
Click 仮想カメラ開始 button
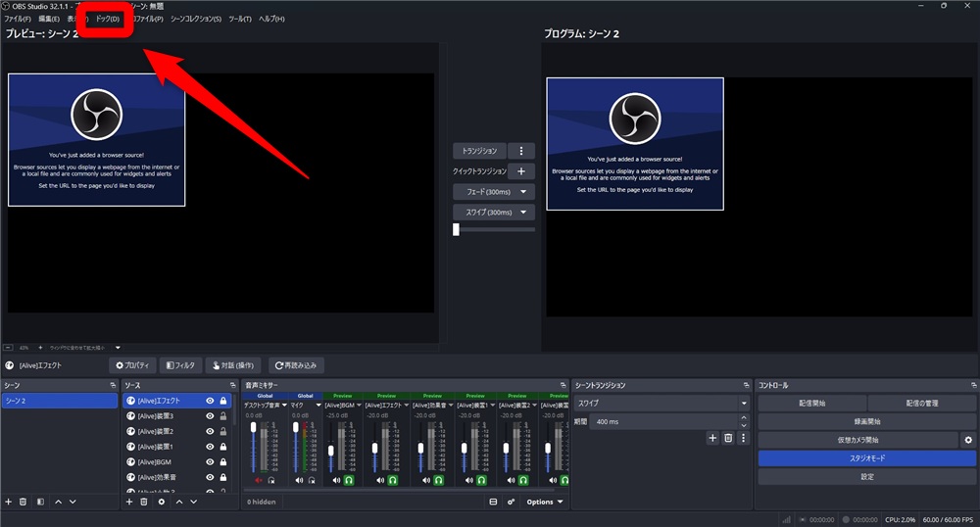[x=857, y=440]
